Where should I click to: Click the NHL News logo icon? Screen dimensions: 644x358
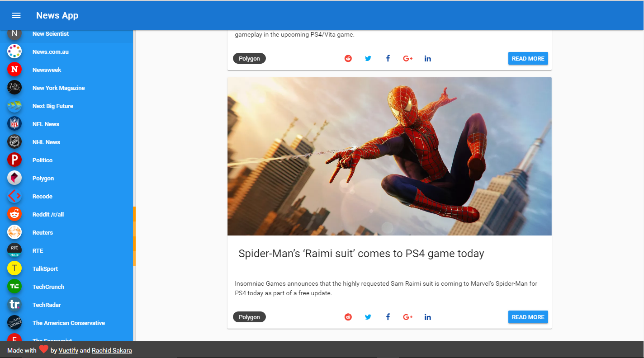point(14,142)
